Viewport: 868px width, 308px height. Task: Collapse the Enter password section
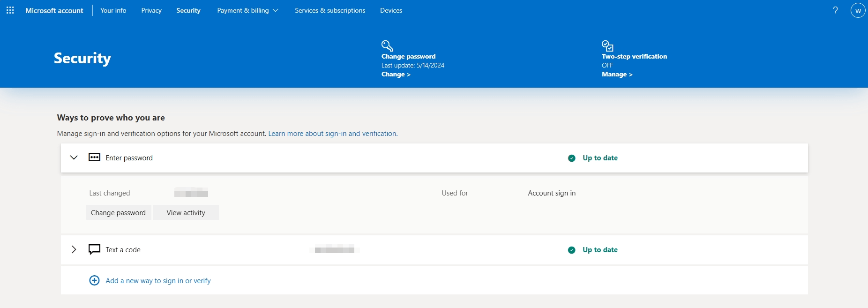[74, 158]
